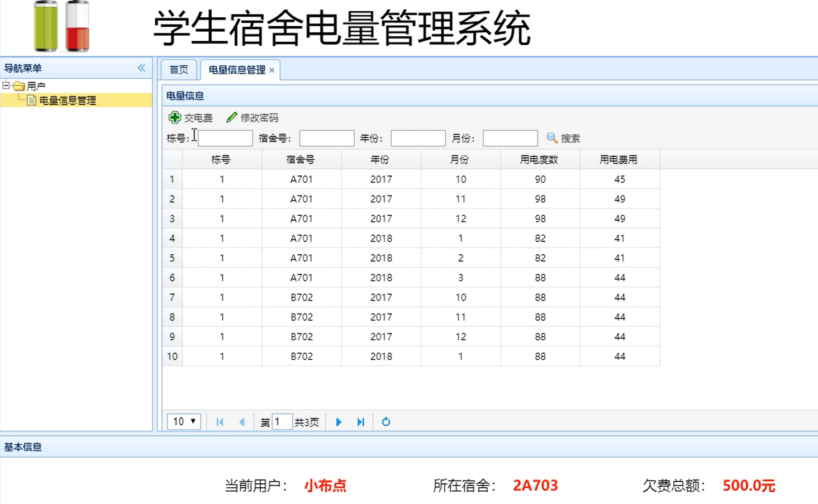The height and width of the screenshot is (504, 818).
Task: Click row number 10 in the table
Action: click(172, 356)
